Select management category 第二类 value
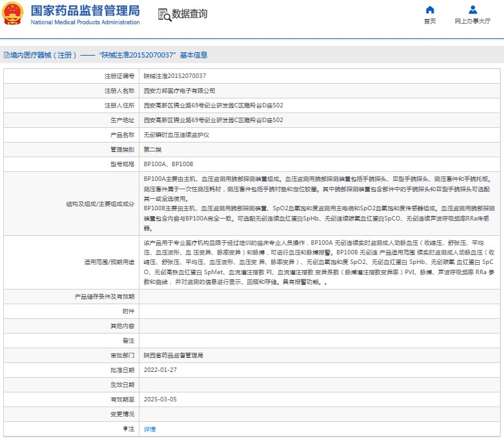 coord(153,150)
